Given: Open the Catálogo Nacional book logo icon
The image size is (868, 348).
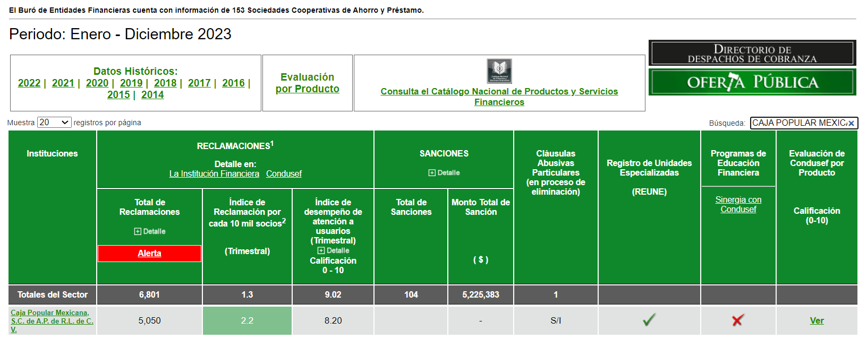Looking at the screenshot, I should pyautogui.click(x=499, y=71).
